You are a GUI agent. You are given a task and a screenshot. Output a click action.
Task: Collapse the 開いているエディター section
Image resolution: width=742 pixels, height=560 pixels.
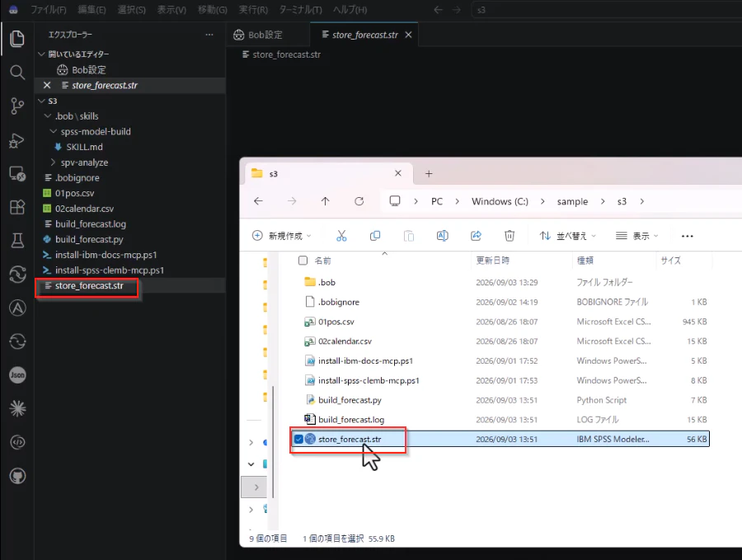42,54
